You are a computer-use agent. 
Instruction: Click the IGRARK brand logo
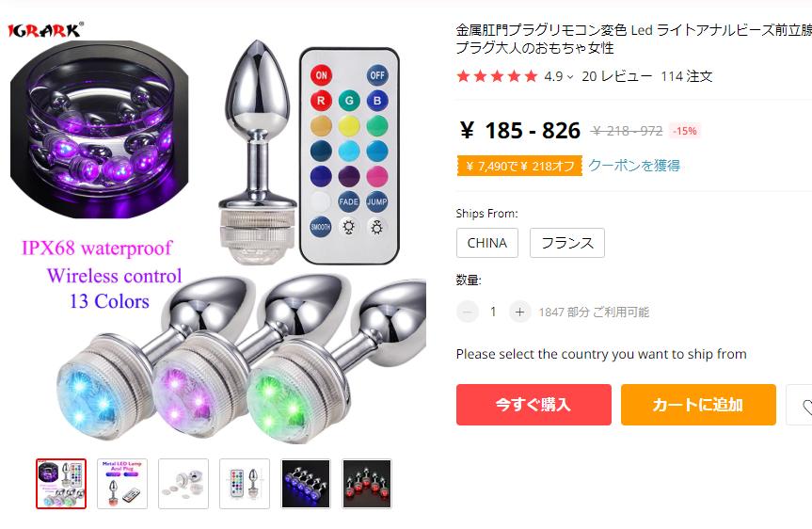[x=45, y=30]
